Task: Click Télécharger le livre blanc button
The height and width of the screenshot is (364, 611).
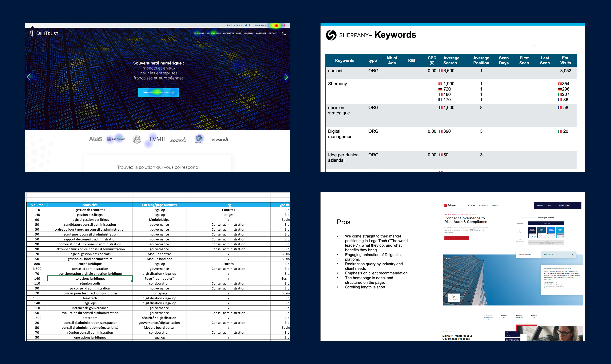Action: click(159, 92)
